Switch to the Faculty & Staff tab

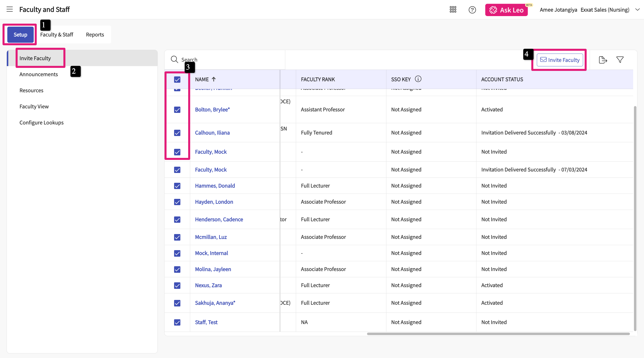click(57, 34)
